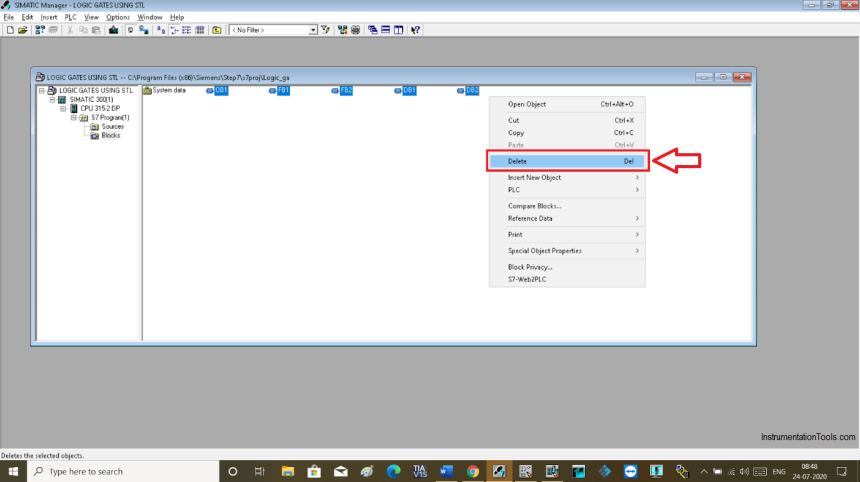Click the context Help arrow-question icon

[x=415, y=30]
